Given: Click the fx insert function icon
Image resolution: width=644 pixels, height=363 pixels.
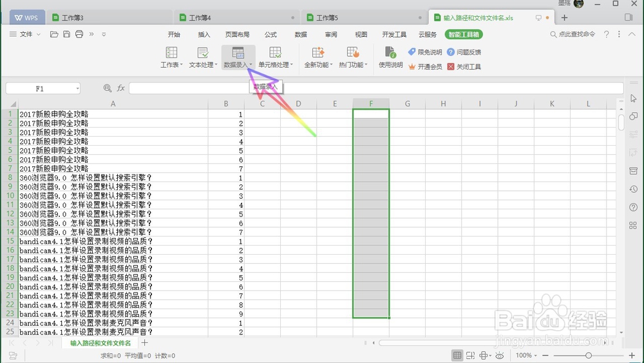Looking at the screenshot, I should click(x=121, y=88).
